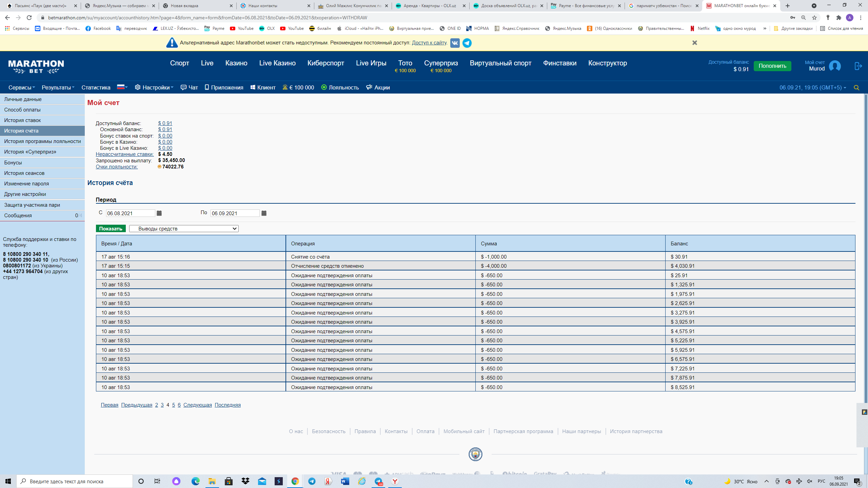Open the language flag selector

point(122,87)
